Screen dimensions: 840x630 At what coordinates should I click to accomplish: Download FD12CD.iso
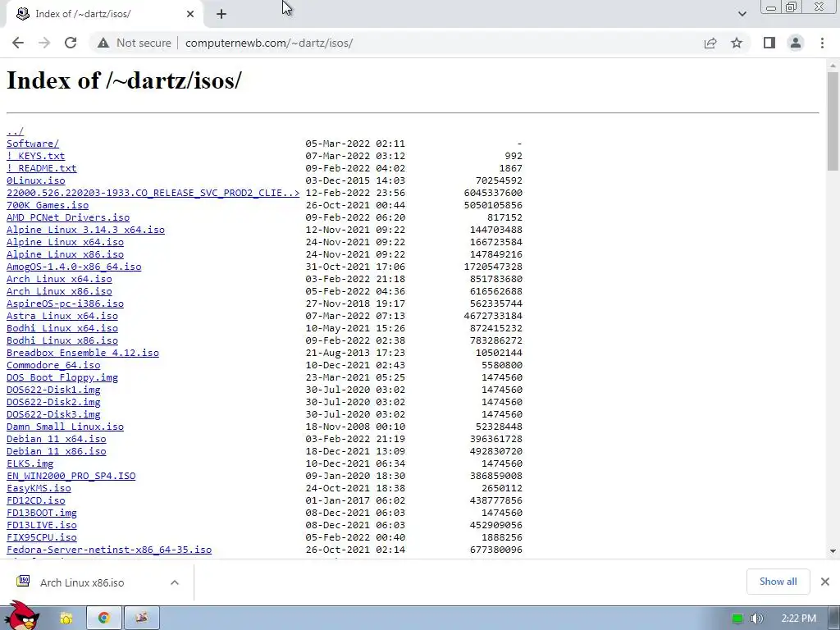click(35, 501)
